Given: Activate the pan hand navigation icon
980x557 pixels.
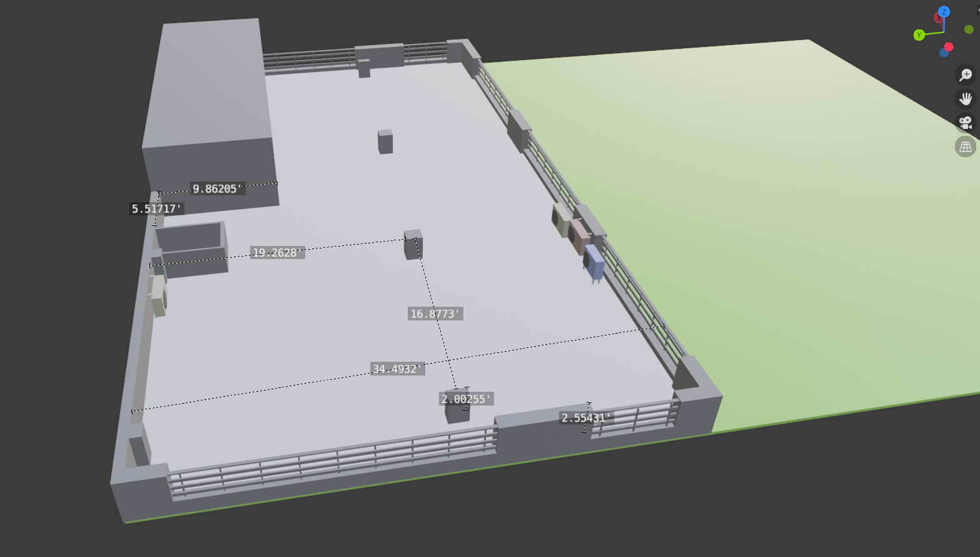Looking at the screenshot, I should tap(966, 99).
